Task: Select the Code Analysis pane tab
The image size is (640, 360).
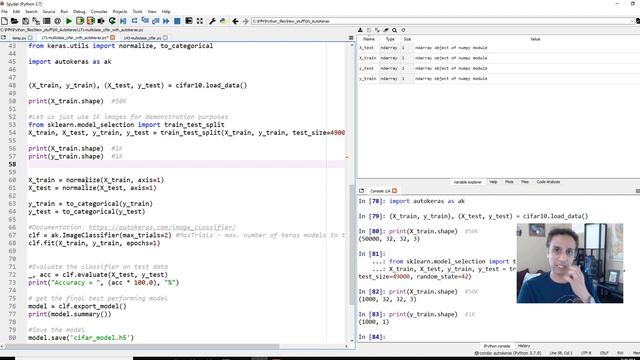Action: (x=548, y=182)
